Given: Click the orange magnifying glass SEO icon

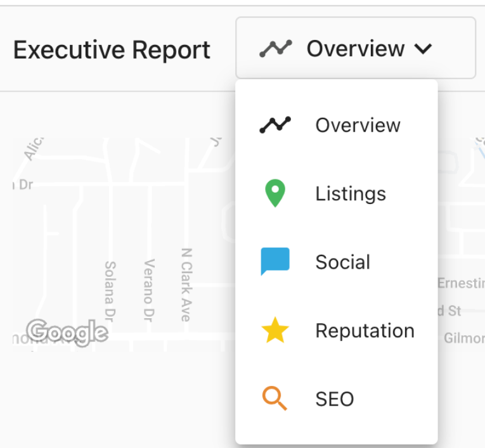Looking at the screenshot, I should pos(275,399).
